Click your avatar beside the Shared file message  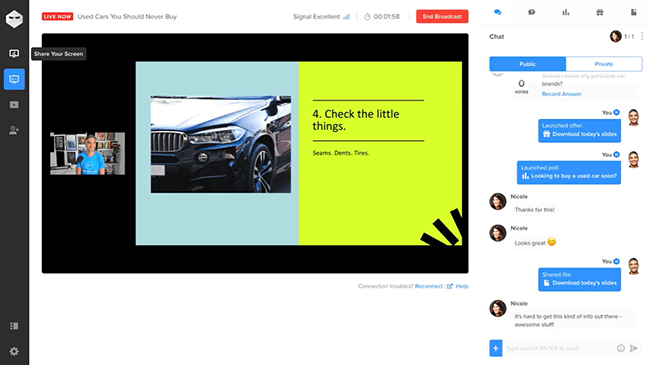tap(633, 266)
